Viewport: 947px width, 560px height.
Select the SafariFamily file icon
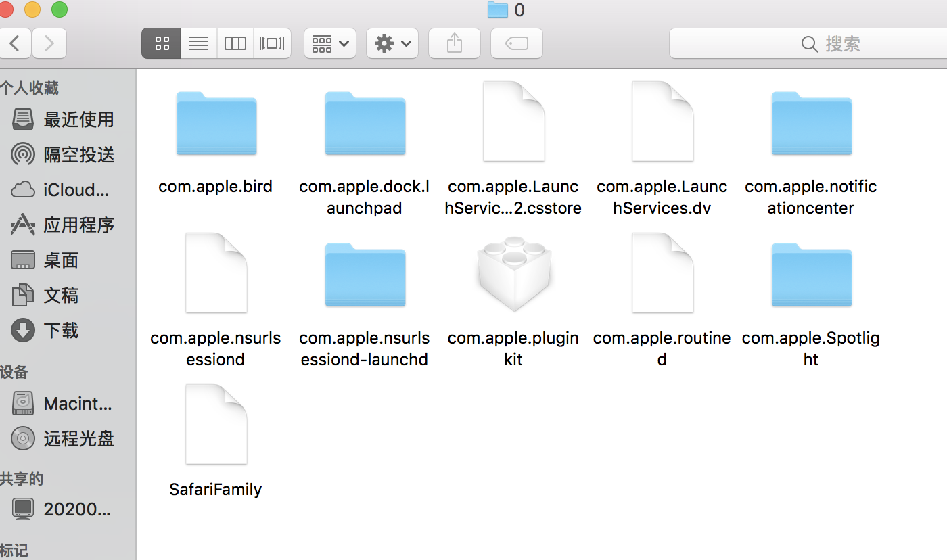tap(216, 425)
